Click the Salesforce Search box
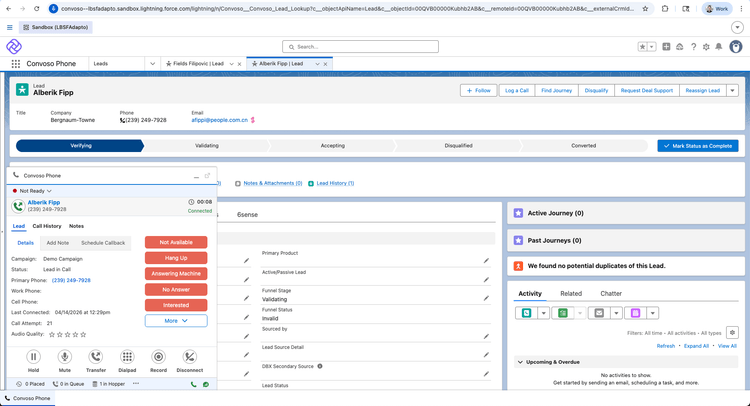 [x=360, y=47]
